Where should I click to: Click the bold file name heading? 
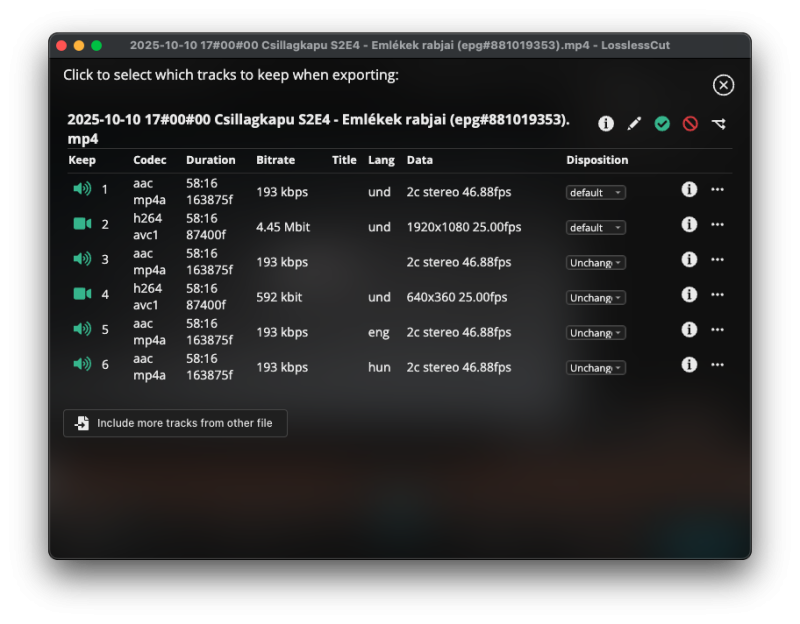(318, 129)
